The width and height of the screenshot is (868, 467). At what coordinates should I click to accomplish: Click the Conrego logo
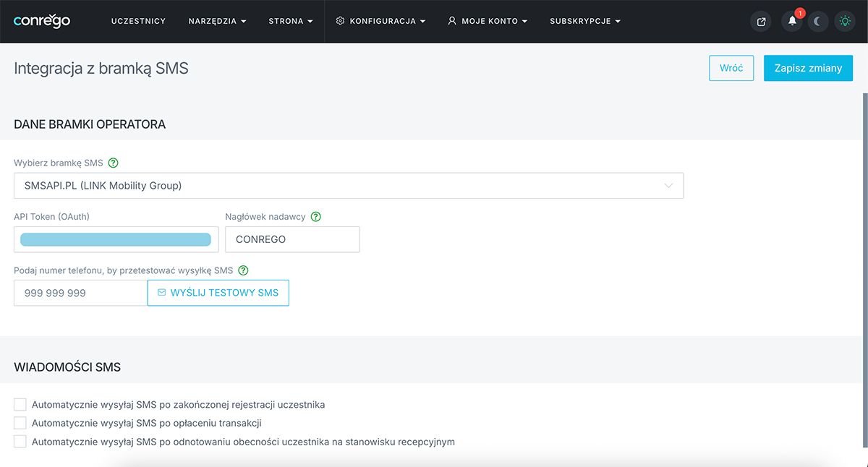click(x=42, y=21)
